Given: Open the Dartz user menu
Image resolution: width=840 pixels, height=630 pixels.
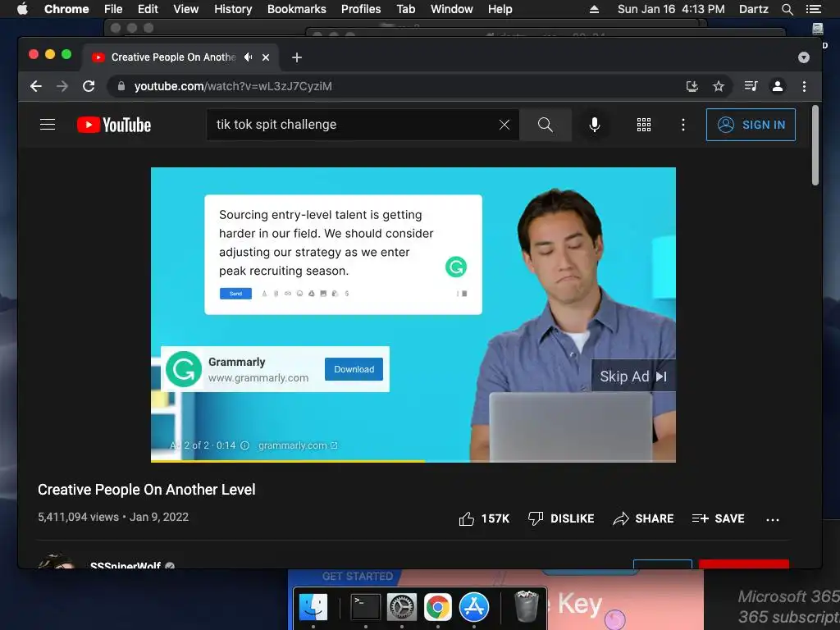Looking at the screenshot, I should tap(753, 9).
